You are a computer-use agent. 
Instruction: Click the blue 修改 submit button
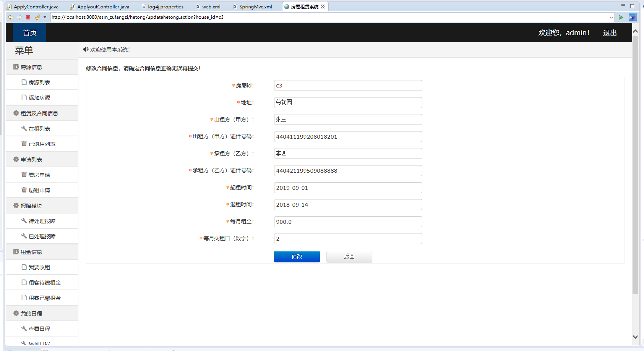(297, 256)
